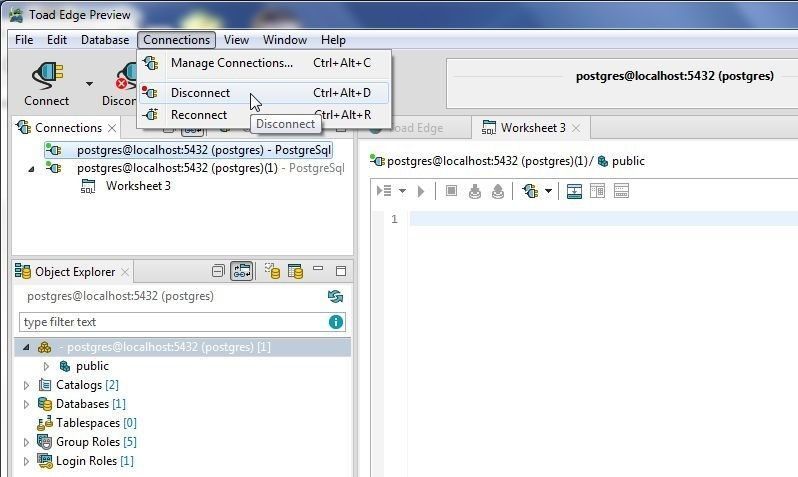Viewport: 798px width, 477px height.
Task: Choose Disconnect in the Connections menu
Action: point(264,93)
